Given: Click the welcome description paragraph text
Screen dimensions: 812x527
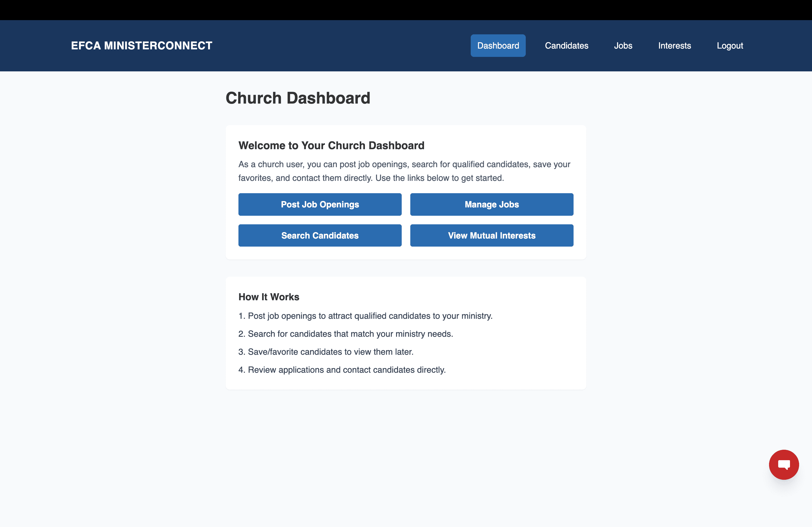Looking at the screenshot, I should pos(404,171).
